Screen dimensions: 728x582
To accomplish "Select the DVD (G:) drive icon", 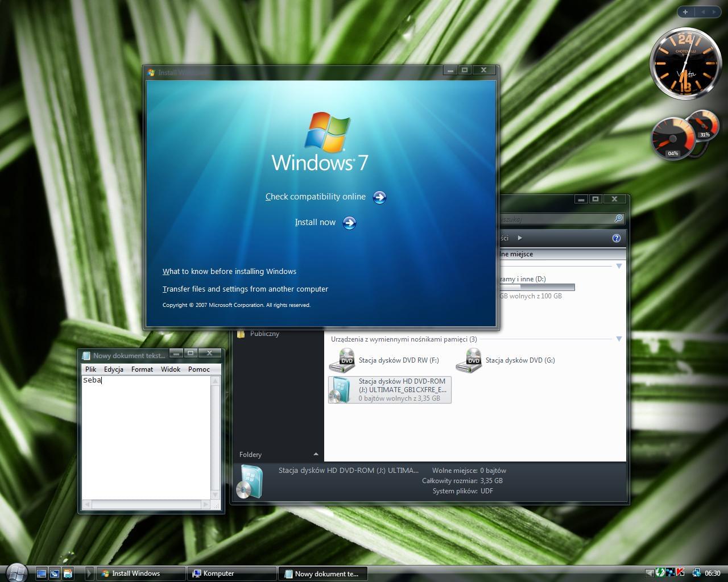I will 469,360.
